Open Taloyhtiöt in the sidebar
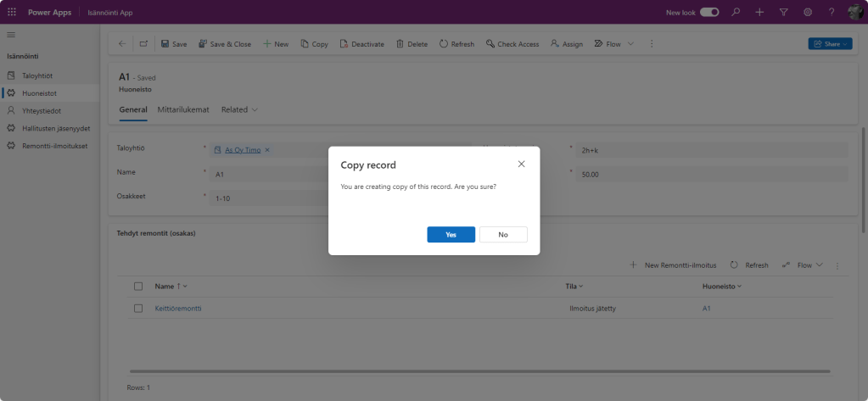 36,75
